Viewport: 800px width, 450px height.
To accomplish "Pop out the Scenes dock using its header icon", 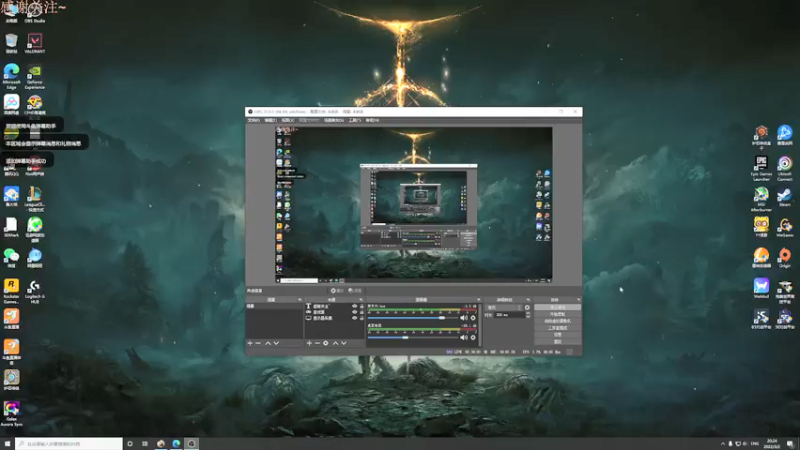I will (x=299, y=299).
